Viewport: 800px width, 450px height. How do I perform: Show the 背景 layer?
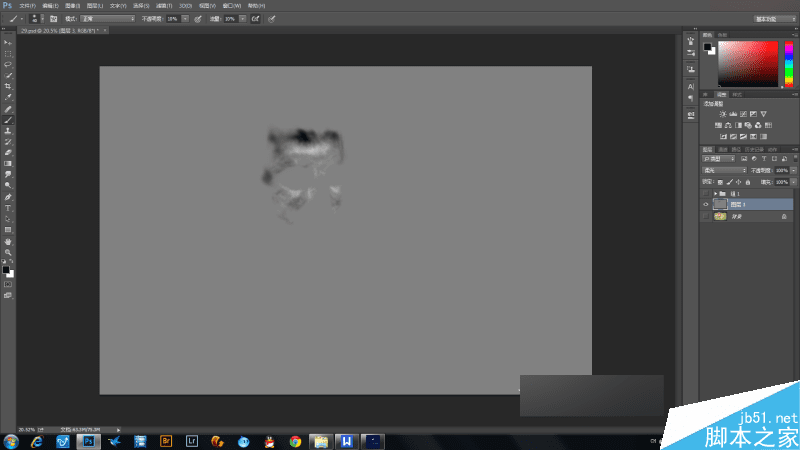coord(706,216)
